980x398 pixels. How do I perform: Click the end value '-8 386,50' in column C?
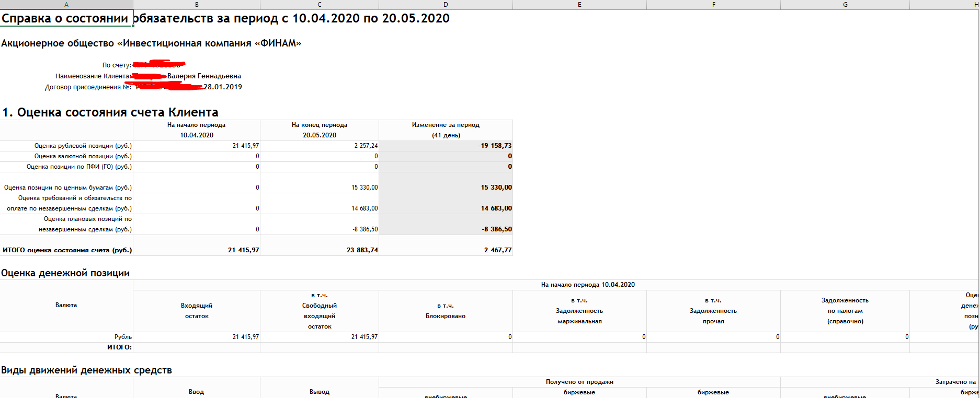point(365,229)
